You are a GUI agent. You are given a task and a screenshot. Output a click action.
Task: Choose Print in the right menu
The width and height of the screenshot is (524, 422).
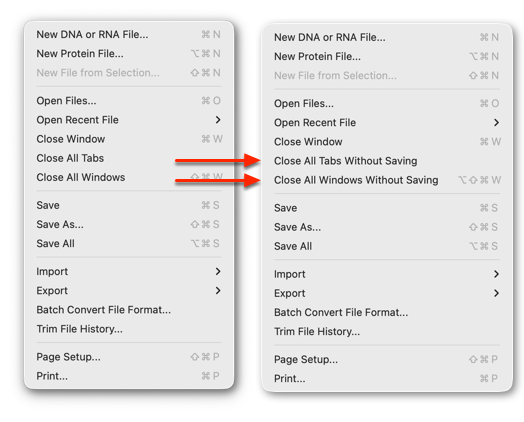(x=387, y=379)
